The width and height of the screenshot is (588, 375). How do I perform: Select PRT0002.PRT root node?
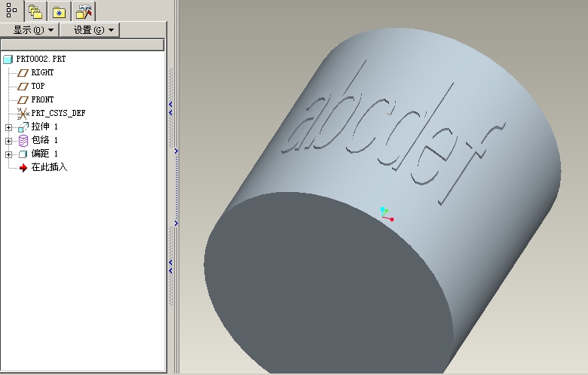(x=41, y=59)
